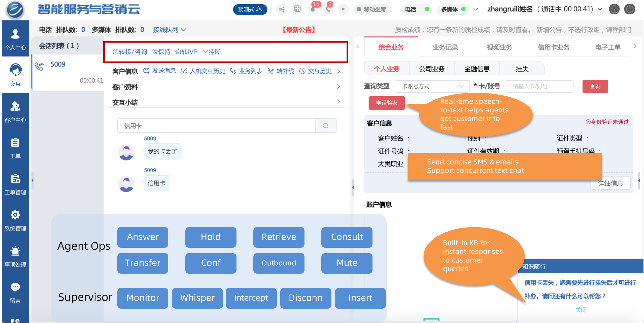Viewport: 644px width, 323px height.
Task: Select the 5009 call session in 会话列表
Action: [68, 72]
